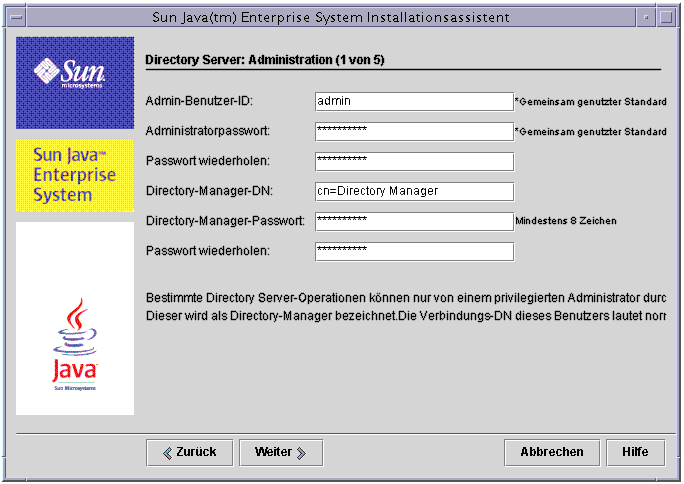
Task: Click the line starting Dieser wird als Directory-Manager
Action: coord(406,316)
